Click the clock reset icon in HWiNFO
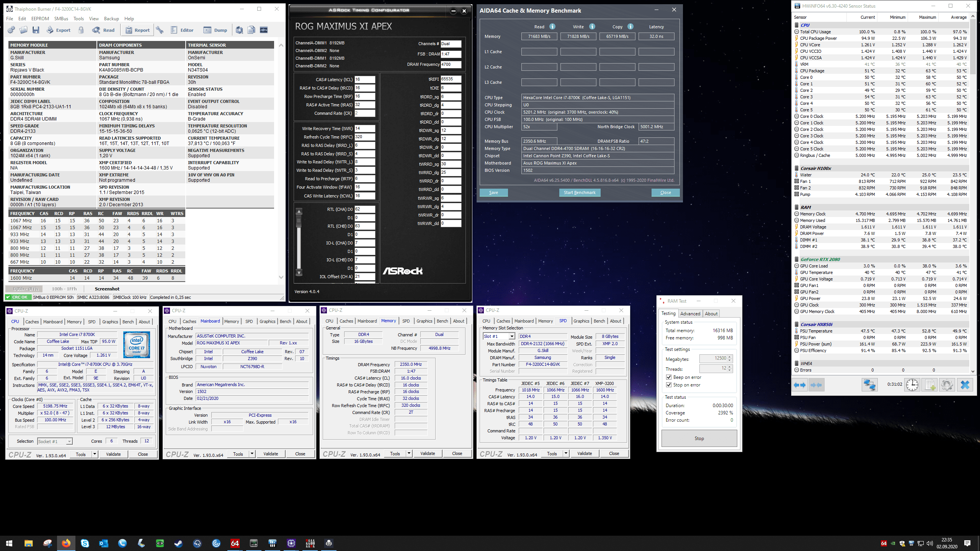The height and width of the screenshot is (551, 980). [912, 385]
